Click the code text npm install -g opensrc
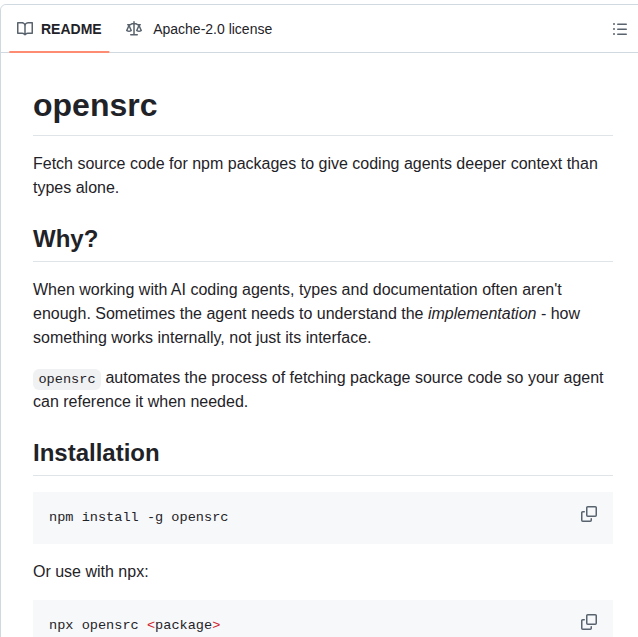This screenshot has height=637, width=638. pos(139,517)
